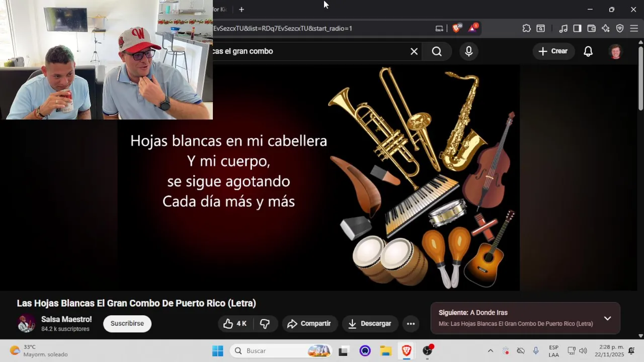Open OBS Studio icon in taskbar

tap(428, 351)
